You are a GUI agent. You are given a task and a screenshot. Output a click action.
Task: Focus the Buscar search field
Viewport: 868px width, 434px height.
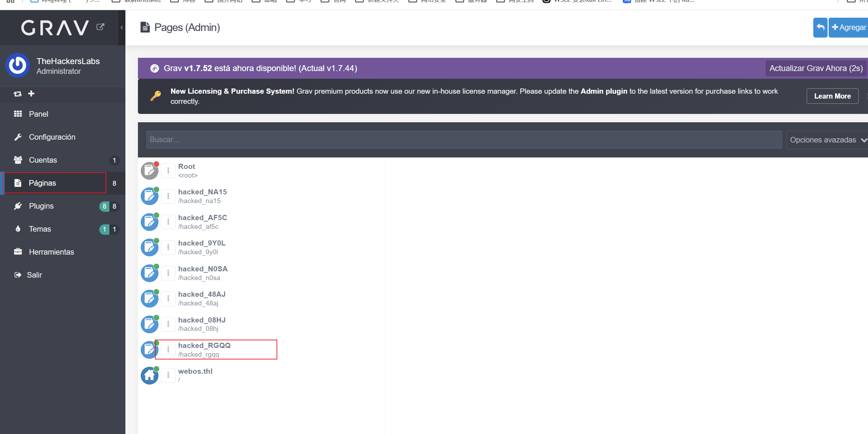[464, 140]
